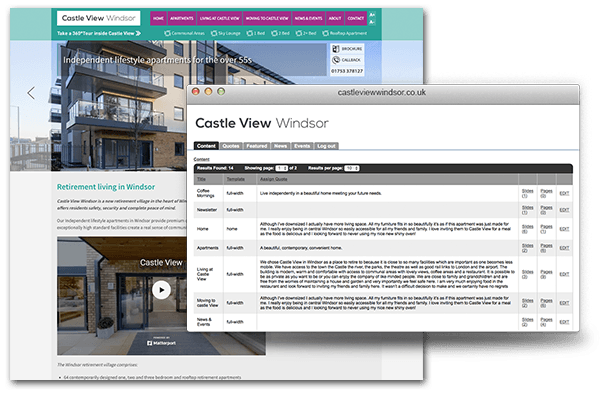Open Pages for Moving to castle View row
This screenshot has height=400, width=600.
(x=546, y=303)
